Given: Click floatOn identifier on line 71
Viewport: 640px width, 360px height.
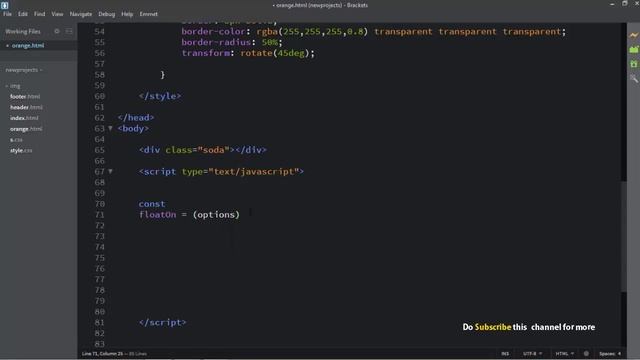Looking at the screenshot, I should pos(157,215).
